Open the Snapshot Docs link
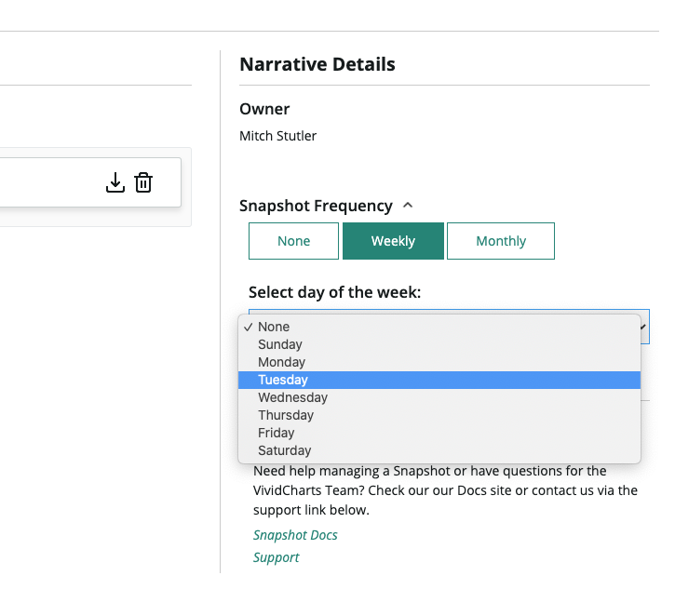This screenshot has height=616, width=675. pos(295,535)
